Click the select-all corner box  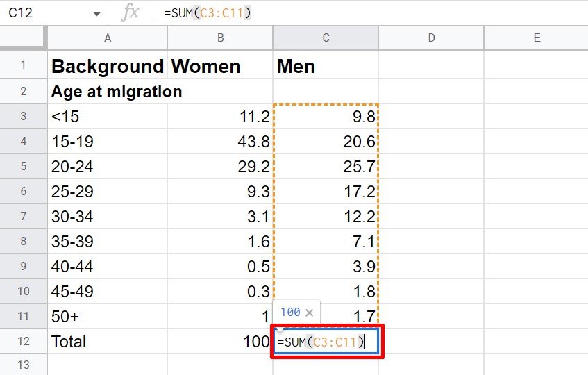click(x=23, y=37)
